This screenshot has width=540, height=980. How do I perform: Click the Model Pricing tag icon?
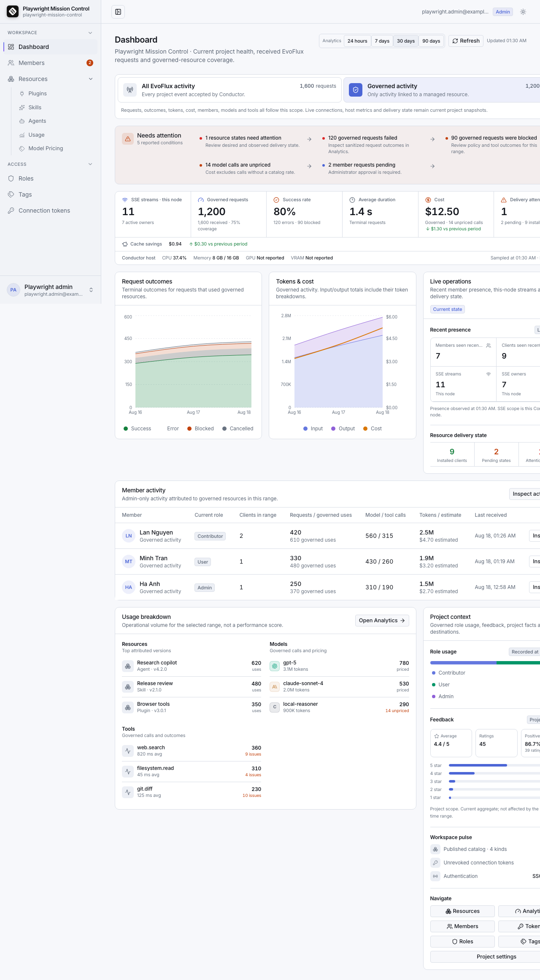[x=22, y=148]
